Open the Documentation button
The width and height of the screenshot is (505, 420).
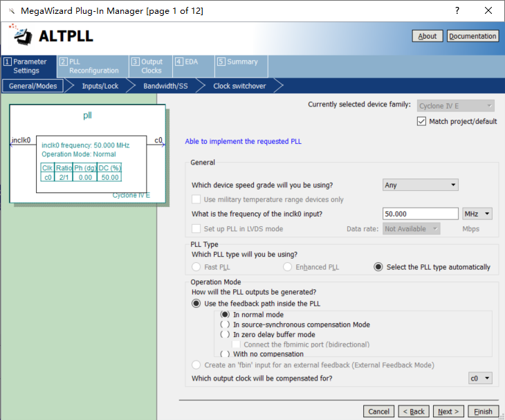[x=472, y=36]
